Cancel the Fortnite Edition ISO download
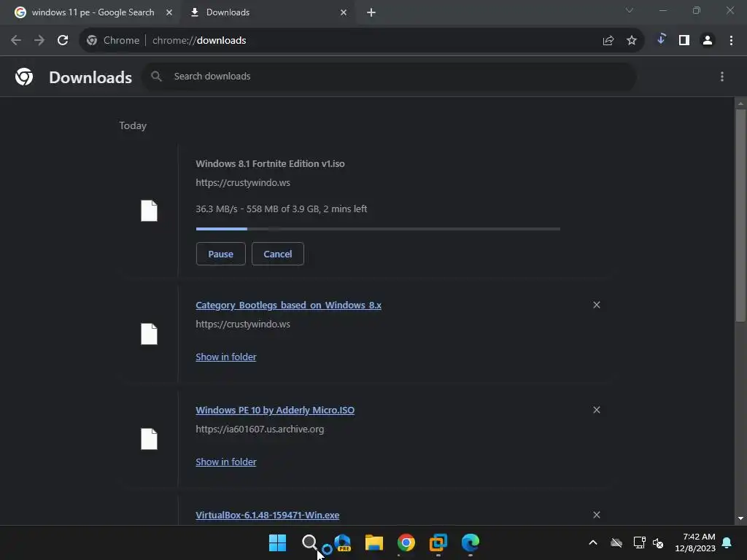This screenshot has height=560, width=747. click(278, 254)
